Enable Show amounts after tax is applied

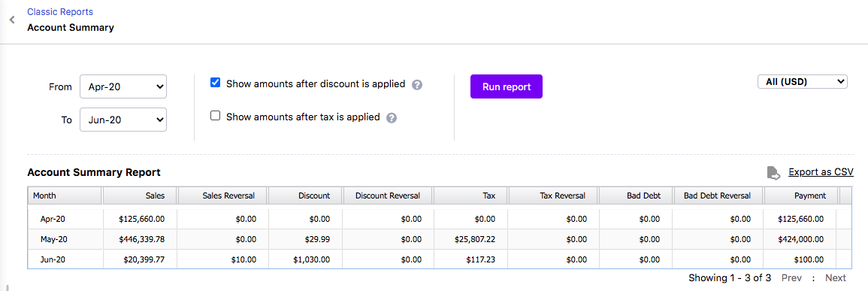coord(216,116)
